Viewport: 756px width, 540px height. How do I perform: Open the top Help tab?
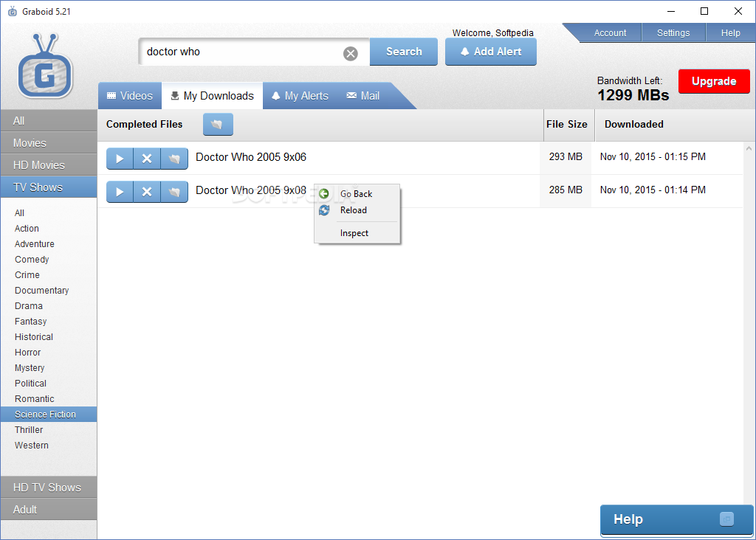pos(730,32)
